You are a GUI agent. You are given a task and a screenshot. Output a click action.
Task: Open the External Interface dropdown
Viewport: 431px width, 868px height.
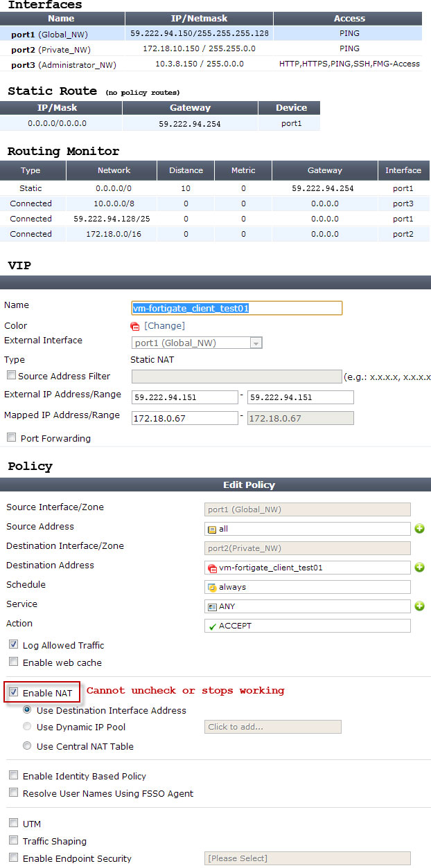click(197, 343)
